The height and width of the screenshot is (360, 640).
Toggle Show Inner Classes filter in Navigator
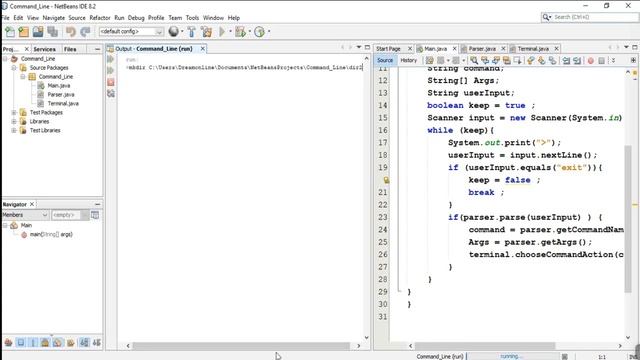click(x=58, y=342)
